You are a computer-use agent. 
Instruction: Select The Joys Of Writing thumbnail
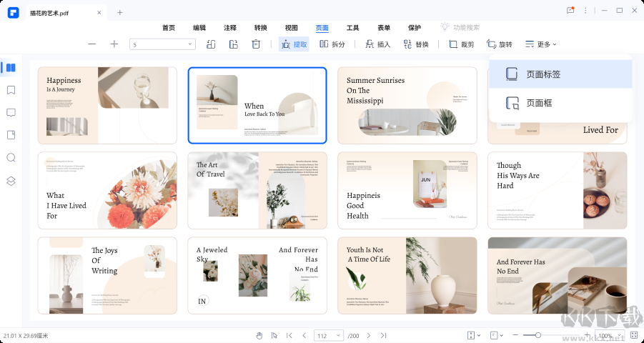[107, 276]
